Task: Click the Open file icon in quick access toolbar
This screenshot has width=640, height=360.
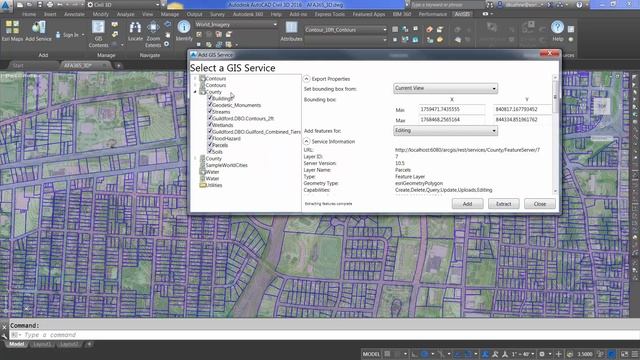Action: click(29, 5)
